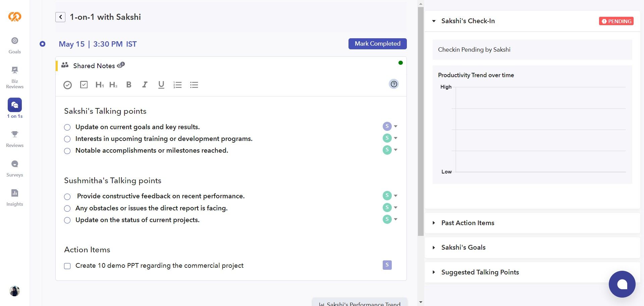Go to the Insights sidebar section
This screenshot has height=306, width=644.
(x=15, y=197)
